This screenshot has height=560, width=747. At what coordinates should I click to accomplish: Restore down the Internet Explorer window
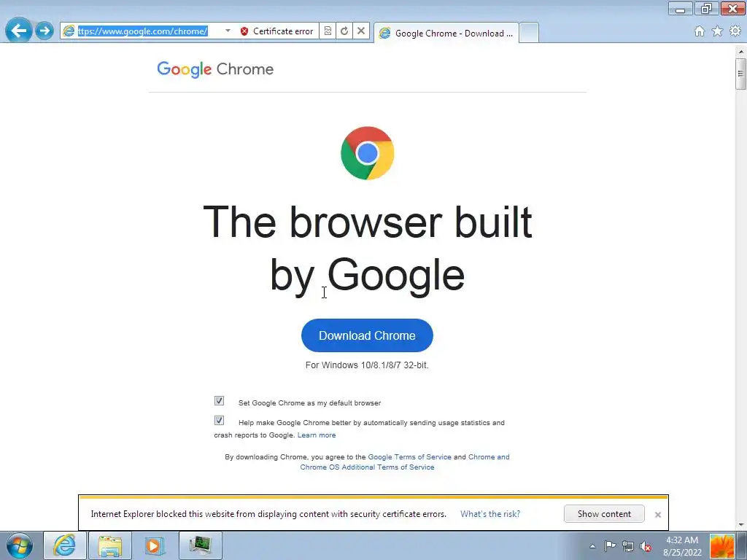pyautogui.click(x=706, y=9)
